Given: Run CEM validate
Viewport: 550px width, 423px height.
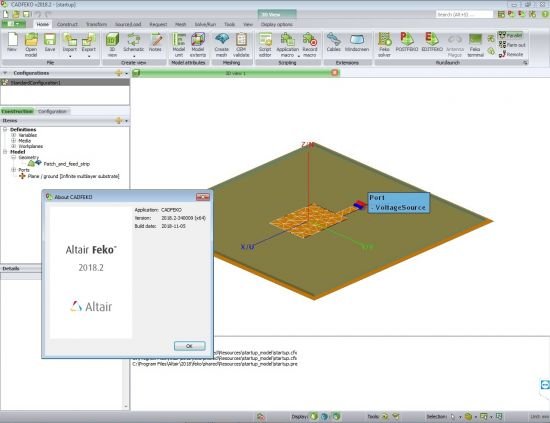Looking at the screenshot, I should 241,45.
